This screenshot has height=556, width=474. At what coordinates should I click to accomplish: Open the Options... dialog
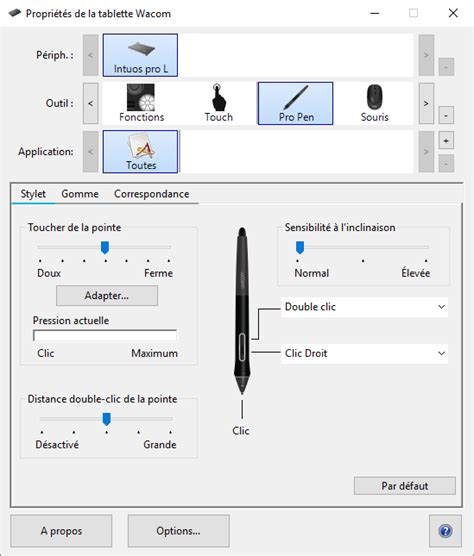pos(178,531)
